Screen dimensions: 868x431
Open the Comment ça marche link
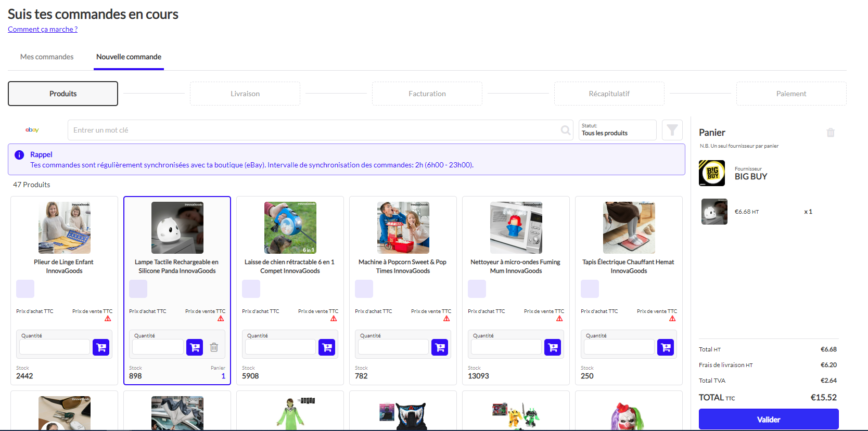coord(43,29)
